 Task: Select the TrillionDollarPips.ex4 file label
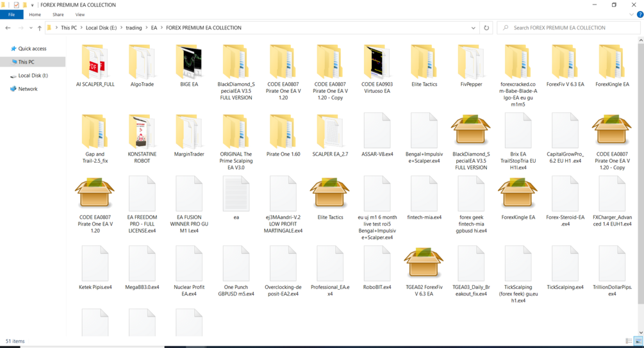(612, 290)
